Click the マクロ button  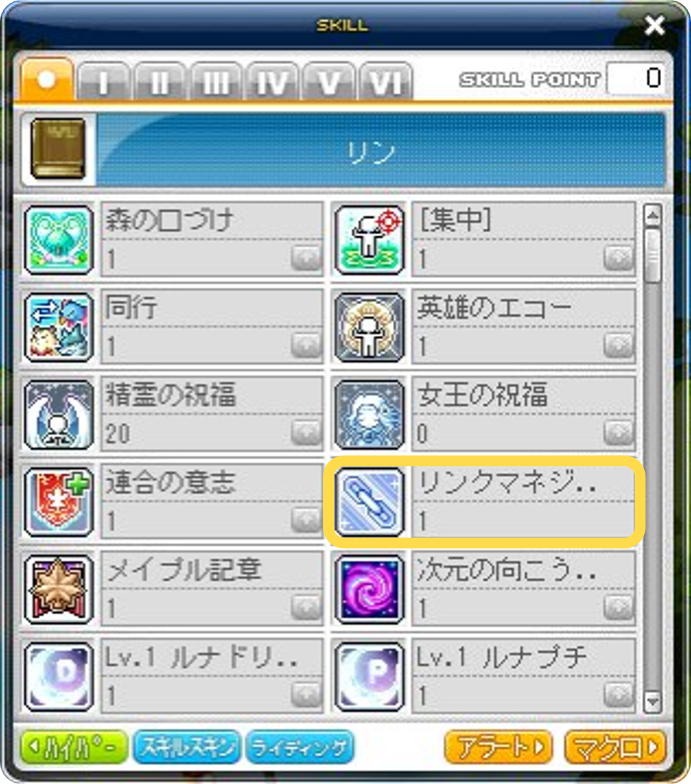[x=615, y=747]
